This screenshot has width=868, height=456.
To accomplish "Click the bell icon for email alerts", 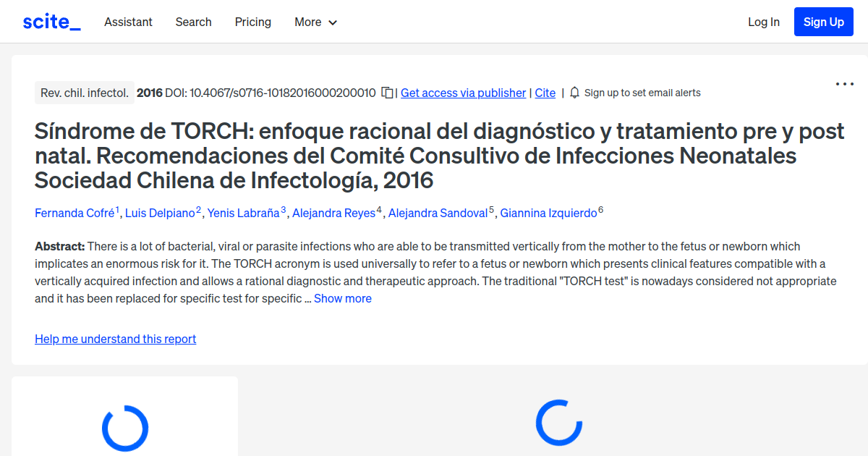I will (x=574, y=93).
